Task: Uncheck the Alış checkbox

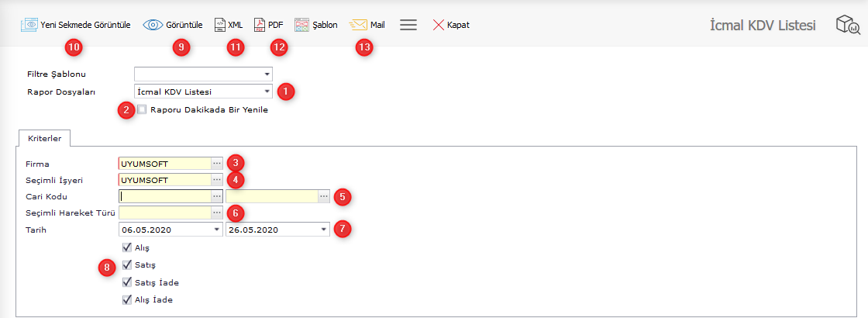Action: point(127,247)
